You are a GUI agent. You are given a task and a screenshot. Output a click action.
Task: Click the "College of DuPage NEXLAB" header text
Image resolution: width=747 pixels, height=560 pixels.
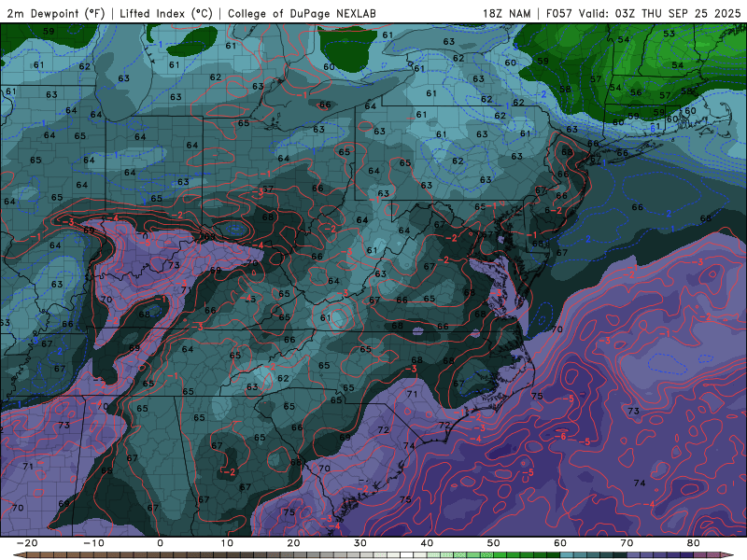[x=302, y=13]
